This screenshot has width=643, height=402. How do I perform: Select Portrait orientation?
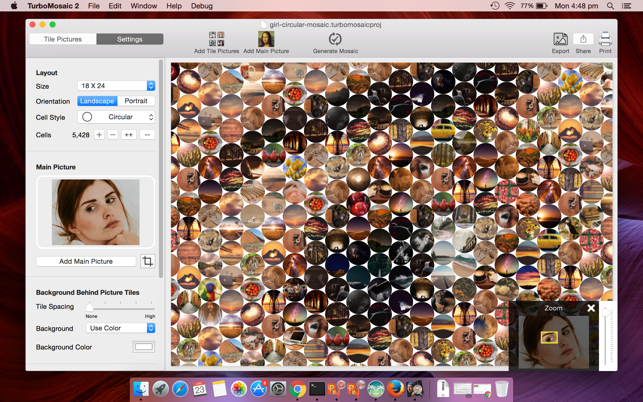pos(136,101)
